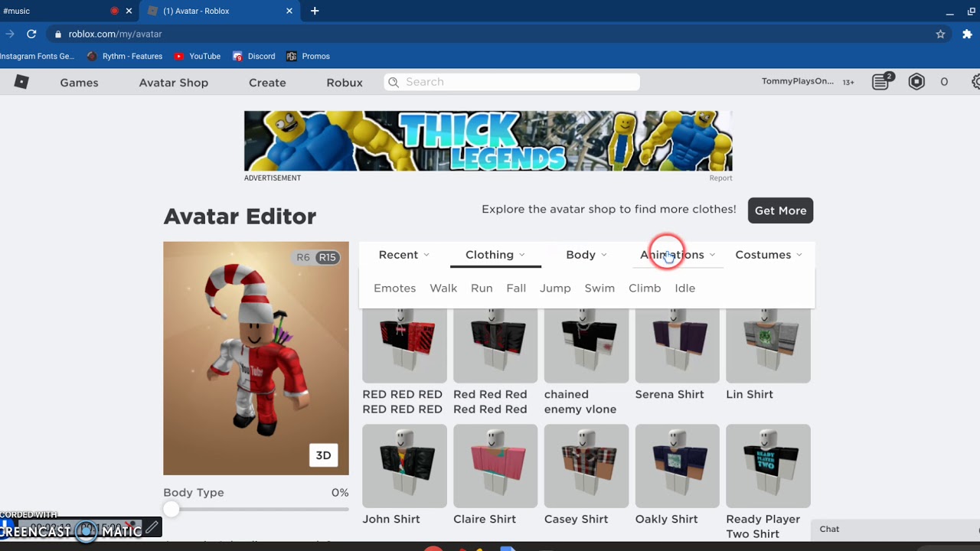
Task: Select the Ready Player Two Shirt thumbnail
Action: [768, 466]
